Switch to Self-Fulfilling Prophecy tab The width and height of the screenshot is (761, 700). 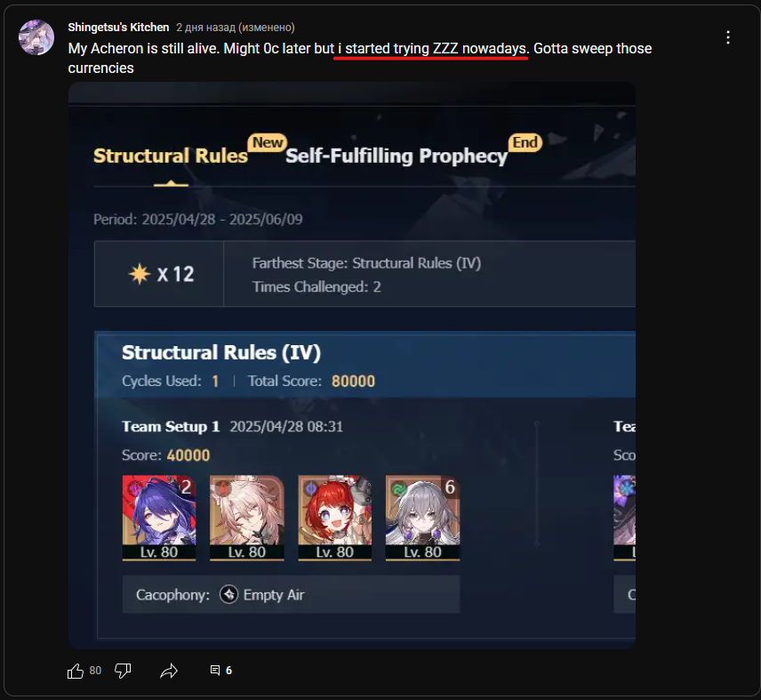click(397, 156)
